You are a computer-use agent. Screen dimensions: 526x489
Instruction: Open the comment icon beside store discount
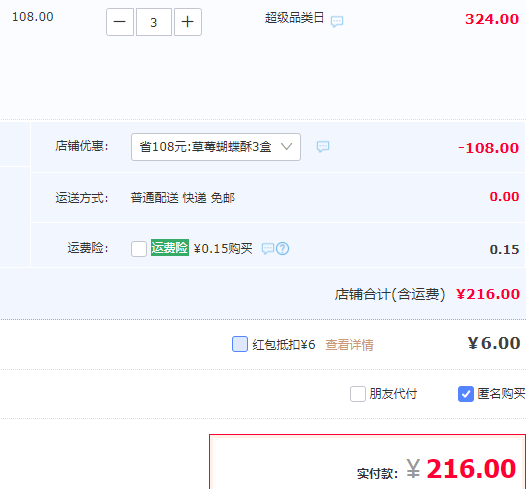pos(323,147)
